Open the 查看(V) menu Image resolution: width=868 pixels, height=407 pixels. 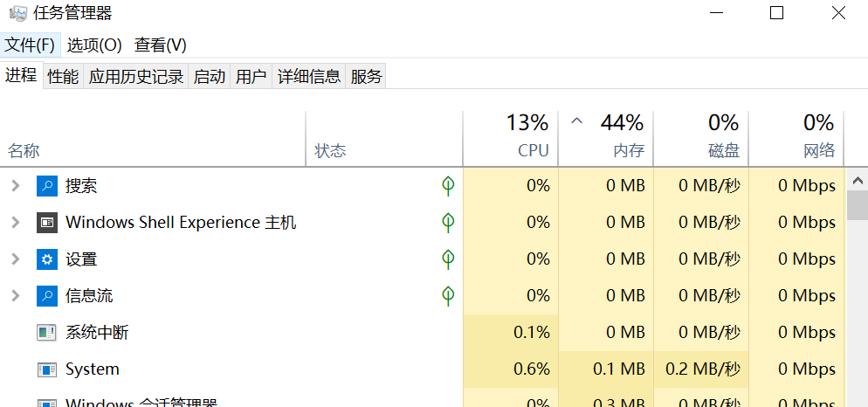[160, 45]
